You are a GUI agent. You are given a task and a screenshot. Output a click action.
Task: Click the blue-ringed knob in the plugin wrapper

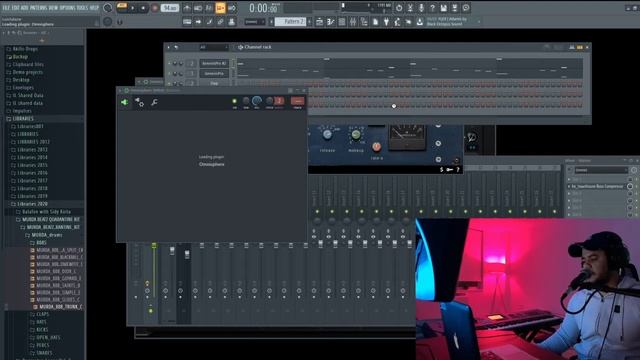tap(257, 100)
